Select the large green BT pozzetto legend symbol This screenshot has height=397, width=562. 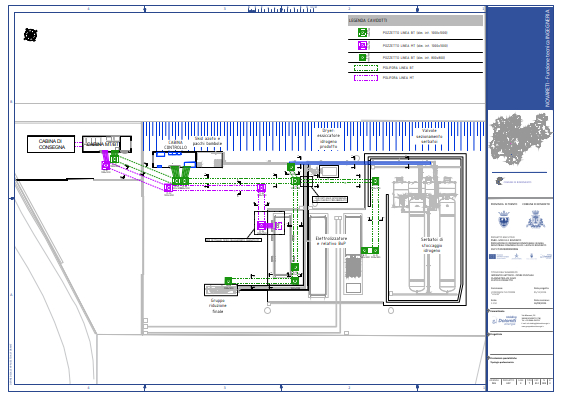pyautogui.click(x=363, y=33)
